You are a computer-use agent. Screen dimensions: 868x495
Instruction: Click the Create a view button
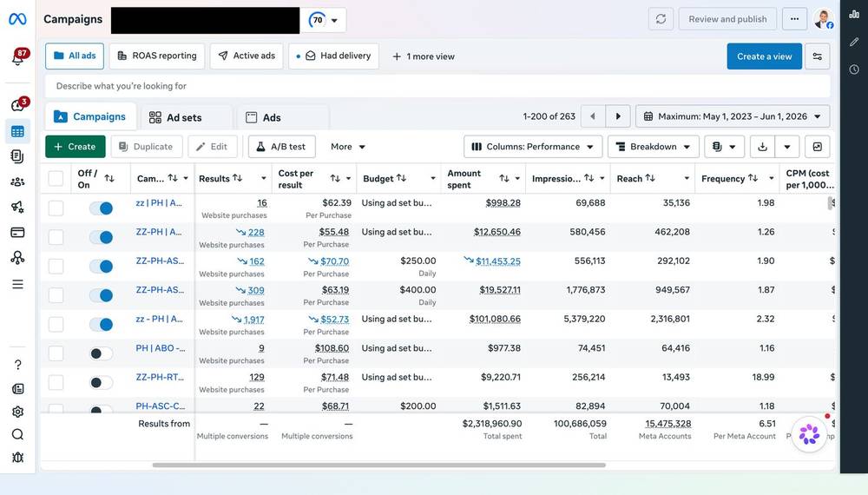pyautogui.click(x=764, y=56)
